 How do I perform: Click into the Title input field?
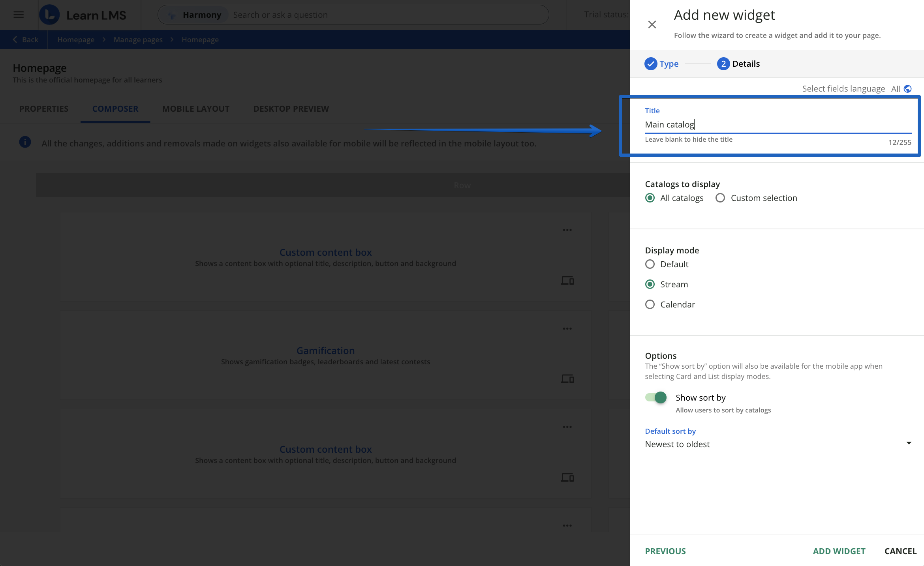(x=778, y=124)
